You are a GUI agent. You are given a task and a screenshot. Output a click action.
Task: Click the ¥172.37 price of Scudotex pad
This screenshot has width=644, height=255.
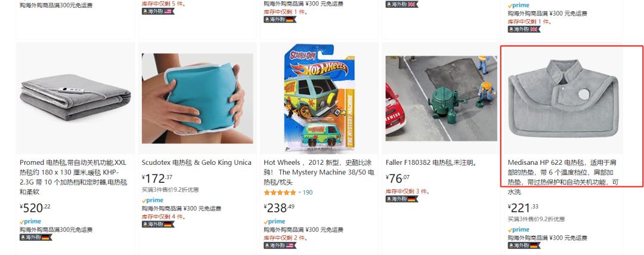[157, 179]
